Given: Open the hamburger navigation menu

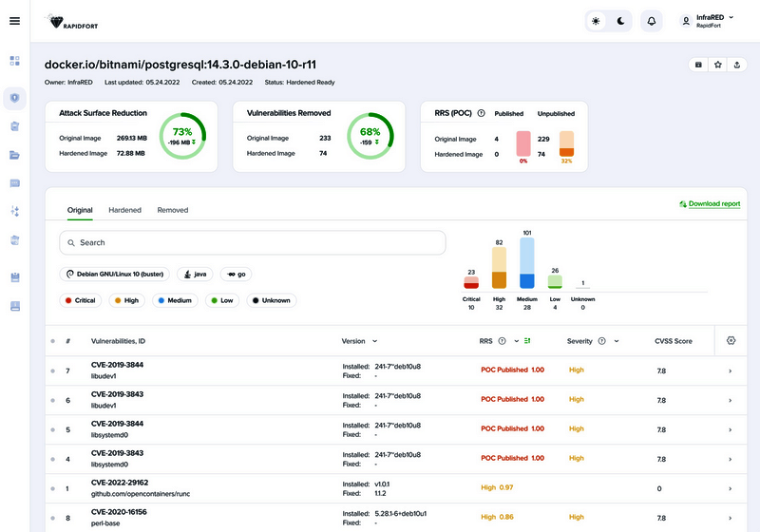Looking at the screenshot, I should (x=14, y=21).
